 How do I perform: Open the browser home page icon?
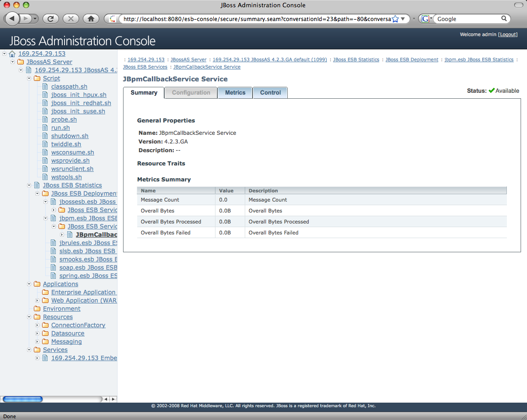tap(91, 19)
